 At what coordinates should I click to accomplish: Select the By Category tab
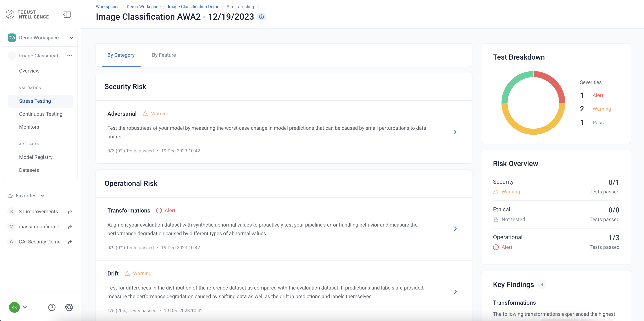pyautogui.click(x=121, y=55)
